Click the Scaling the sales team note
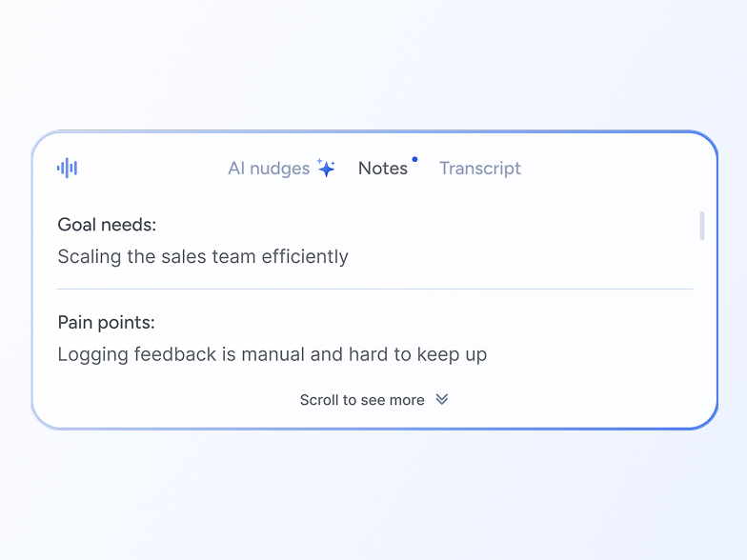The height and width of the screenshot is (560, 747). point(203,256)
